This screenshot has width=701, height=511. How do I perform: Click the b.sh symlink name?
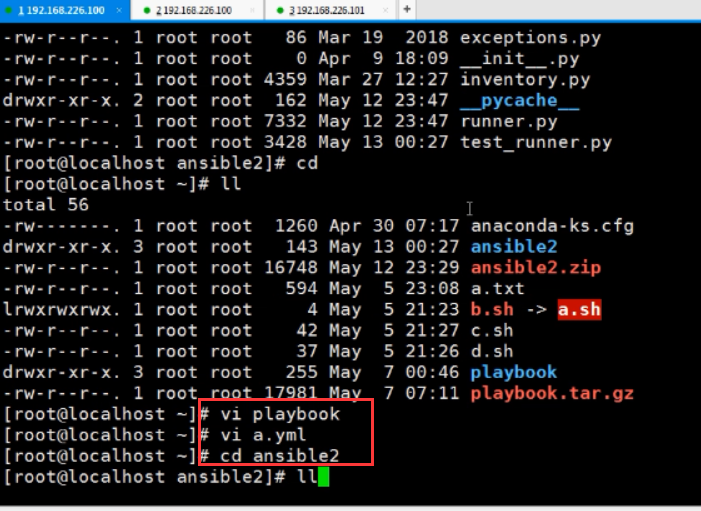492,310
